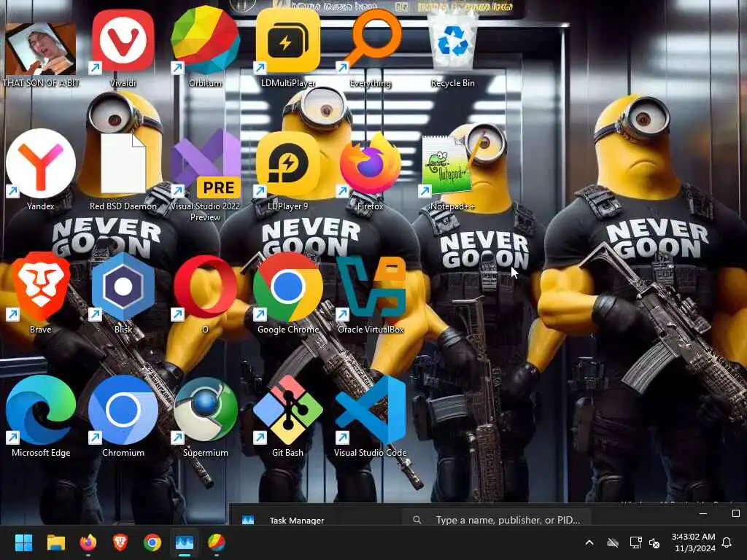Click the muted volume tray icon

654,542
